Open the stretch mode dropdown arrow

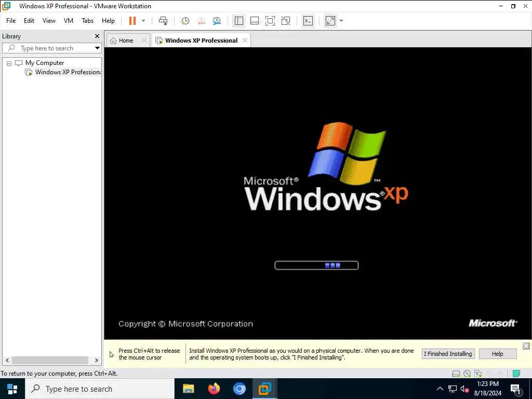point(341,21)
